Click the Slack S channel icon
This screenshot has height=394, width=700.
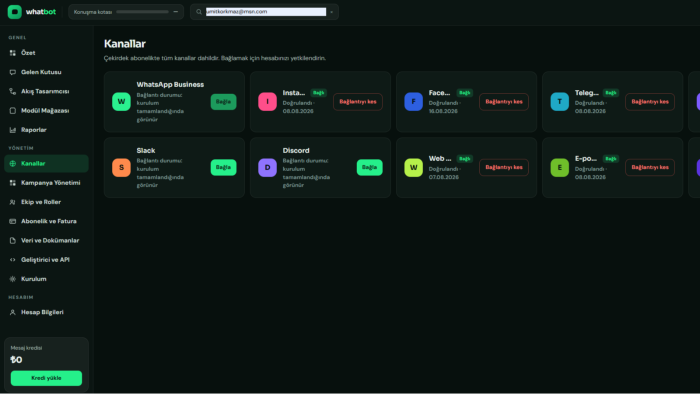121,167
